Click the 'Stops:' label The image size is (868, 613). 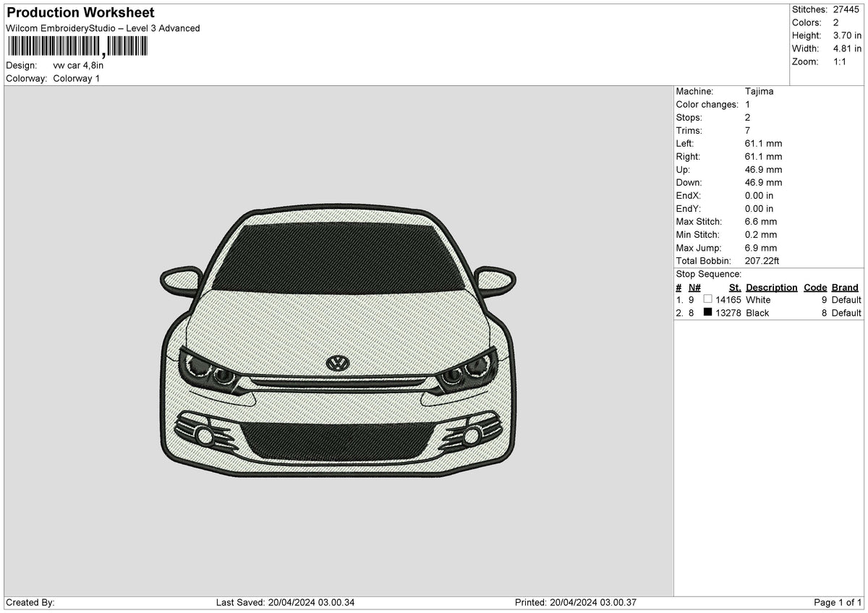click(689, 117)
